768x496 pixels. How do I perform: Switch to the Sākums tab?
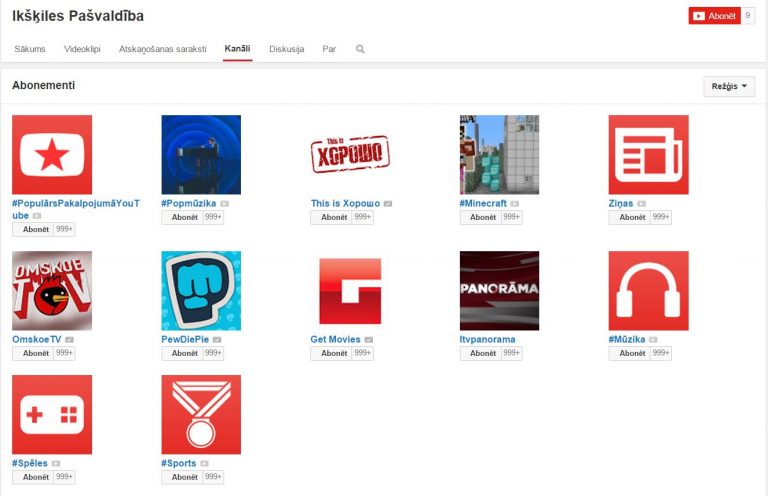(x=30, y=49)
